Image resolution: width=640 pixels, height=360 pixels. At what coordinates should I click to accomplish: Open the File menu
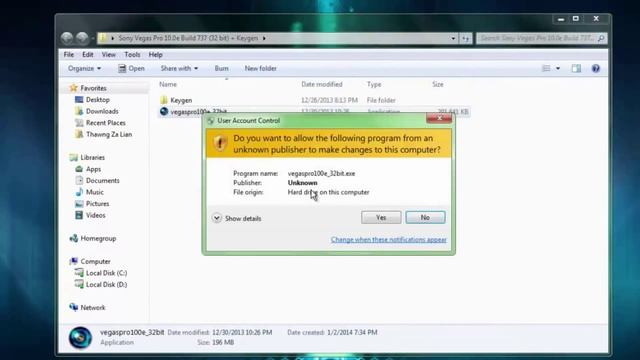pos(69,55)
